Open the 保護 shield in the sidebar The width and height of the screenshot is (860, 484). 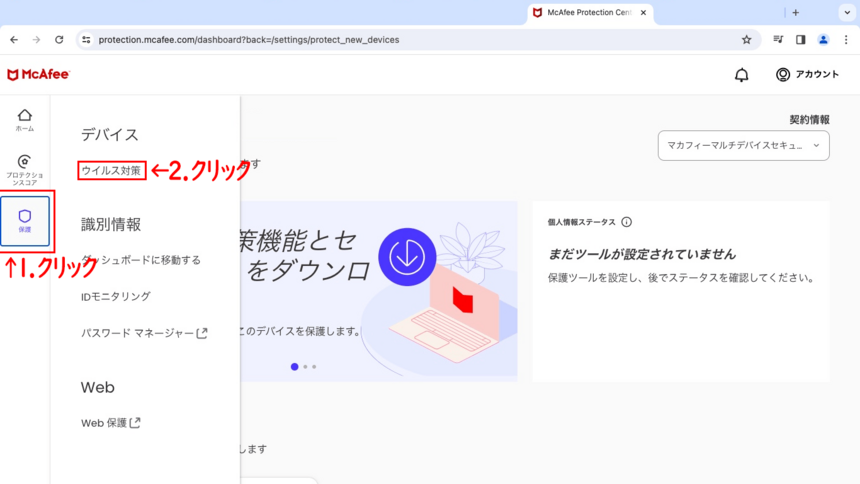click(x=25, y=221)
